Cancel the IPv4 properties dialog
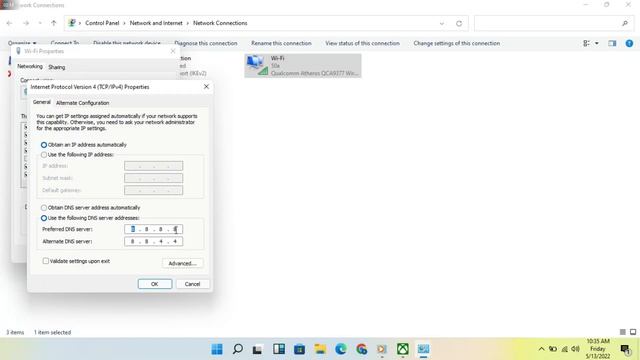The height and width of the screenshot is (360, 640). (192, 284)
